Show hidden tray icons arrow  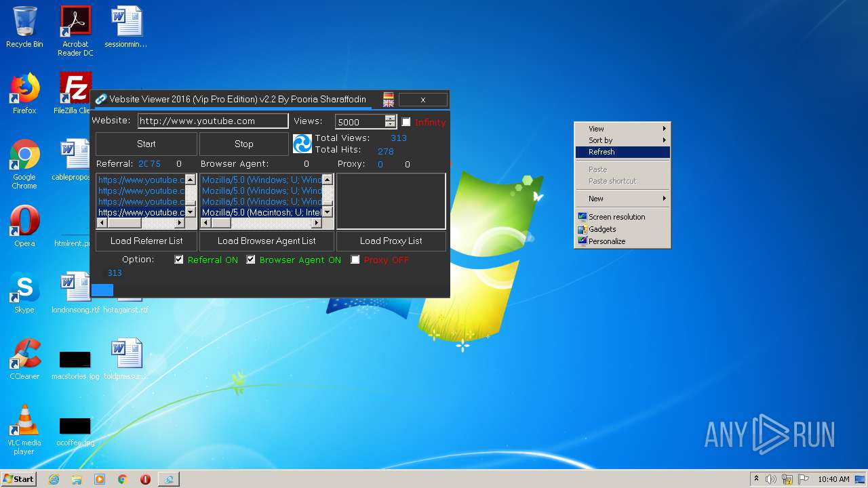756,479
